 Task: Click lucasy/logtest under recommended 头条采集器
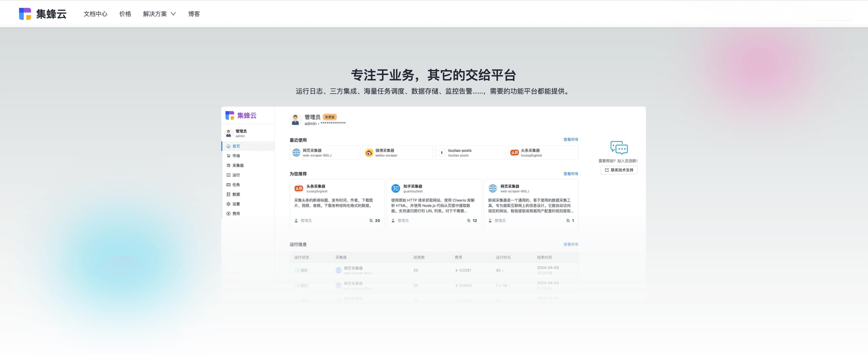click(317, 191)
